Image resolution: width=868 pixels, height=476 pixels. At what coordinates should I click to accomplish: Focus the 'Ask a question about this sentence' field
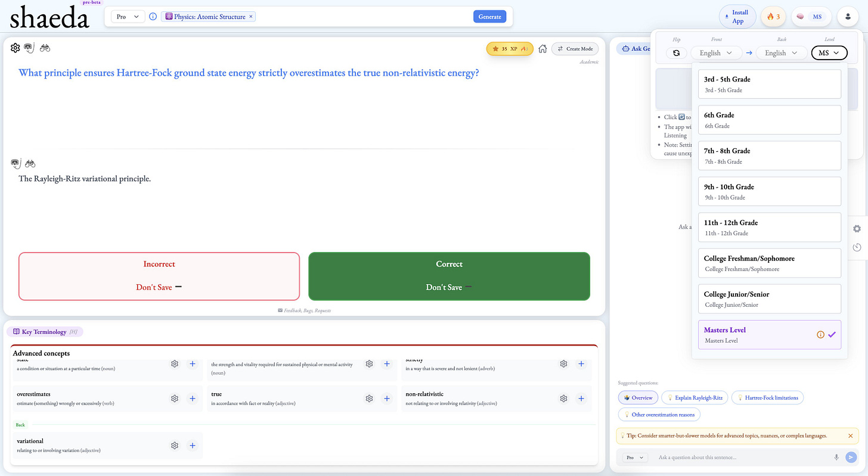tap(742, 458)
